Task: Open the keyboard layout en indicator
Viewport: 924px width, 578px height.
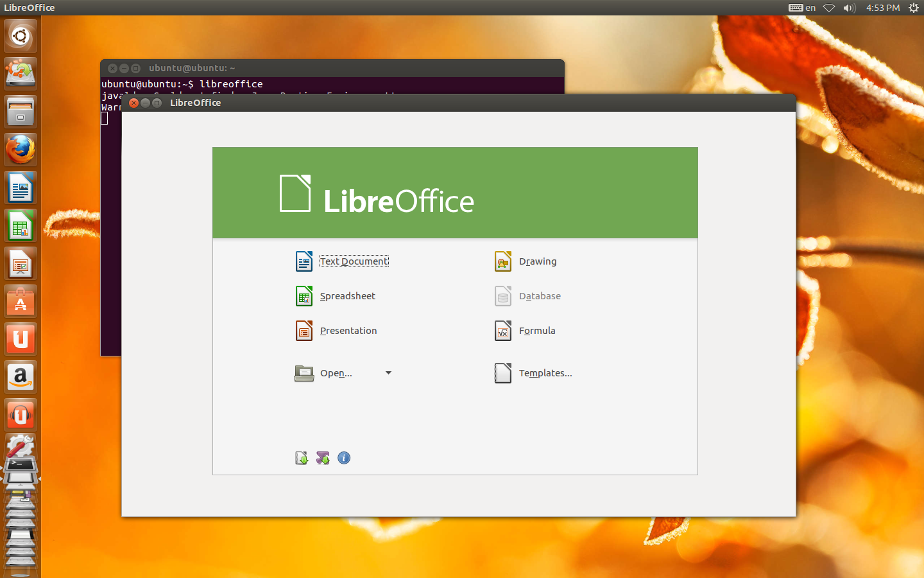Action: (x=802, y=8)
